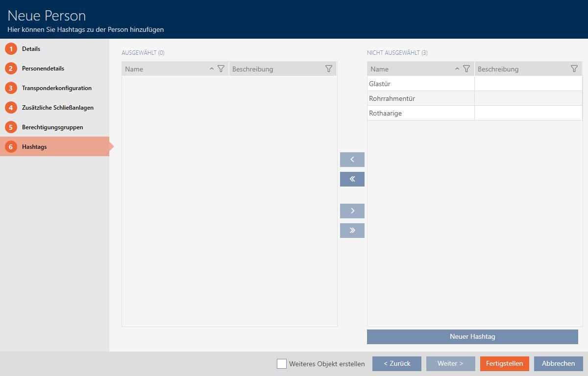Open Name filter in selected hashtags table
Viewport: 588px width, 376px height.
(x=220, y=69)
